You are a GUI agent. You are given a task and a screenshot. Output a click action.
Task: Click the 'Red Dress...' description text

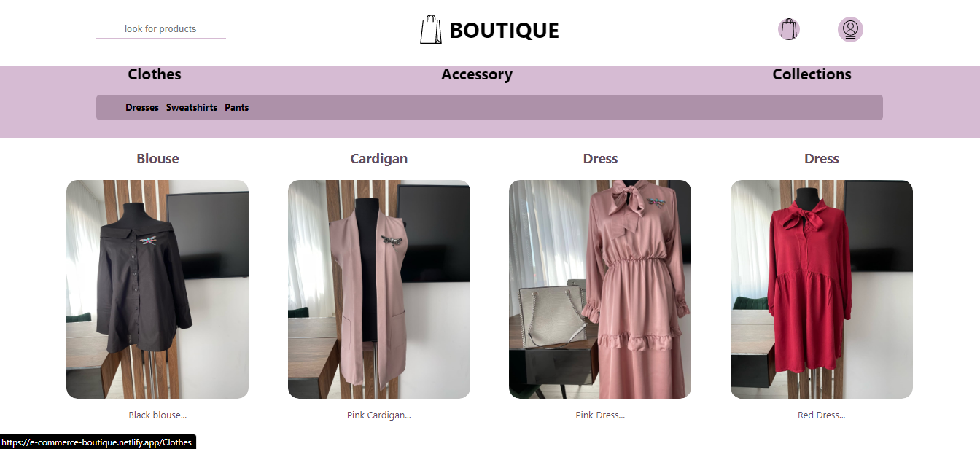click(x=822, y=415)
